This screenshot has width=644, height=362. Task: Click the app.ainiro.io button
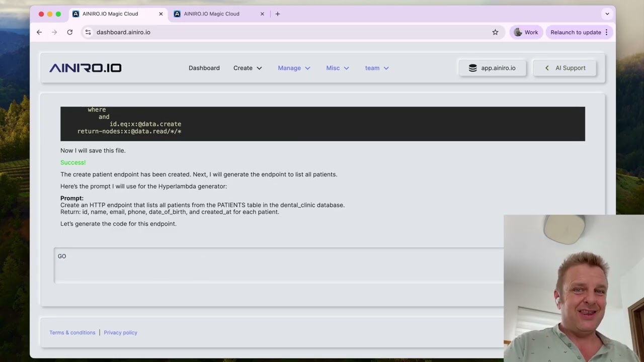(x=492, y=68)
